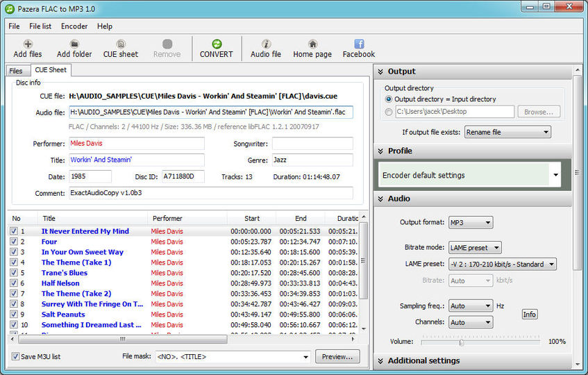Open the Home page toolbar icon

coord(312,44)
